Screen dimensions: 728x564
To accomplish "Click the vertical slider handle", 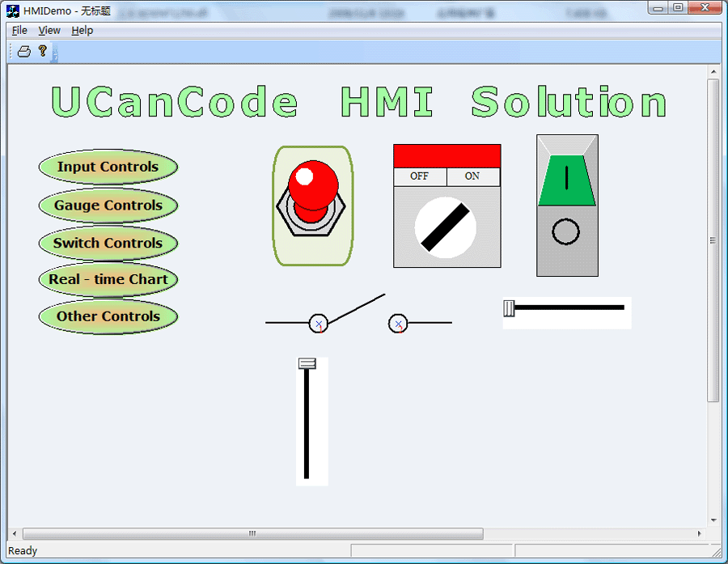I will tap(307, 364).
